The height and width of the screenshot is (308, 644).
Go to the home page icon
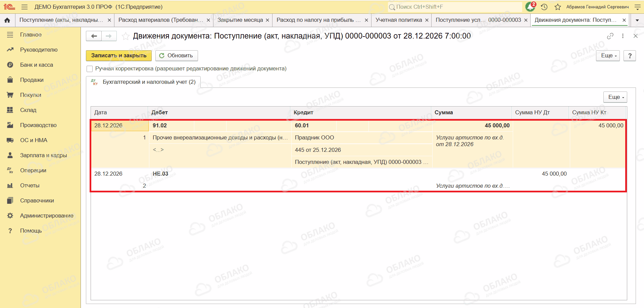tap(7, 20)
